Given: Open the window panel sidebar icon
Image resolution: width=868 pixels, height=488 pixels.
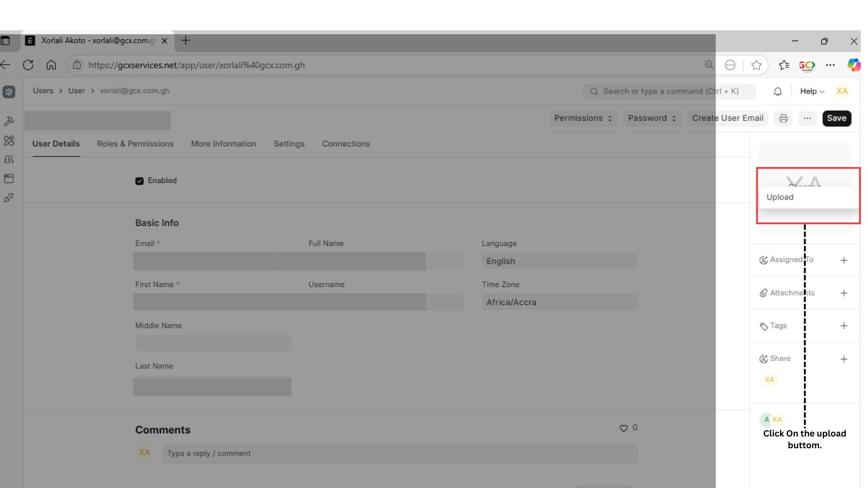Looking at the screenshot, I should (9, 178).
